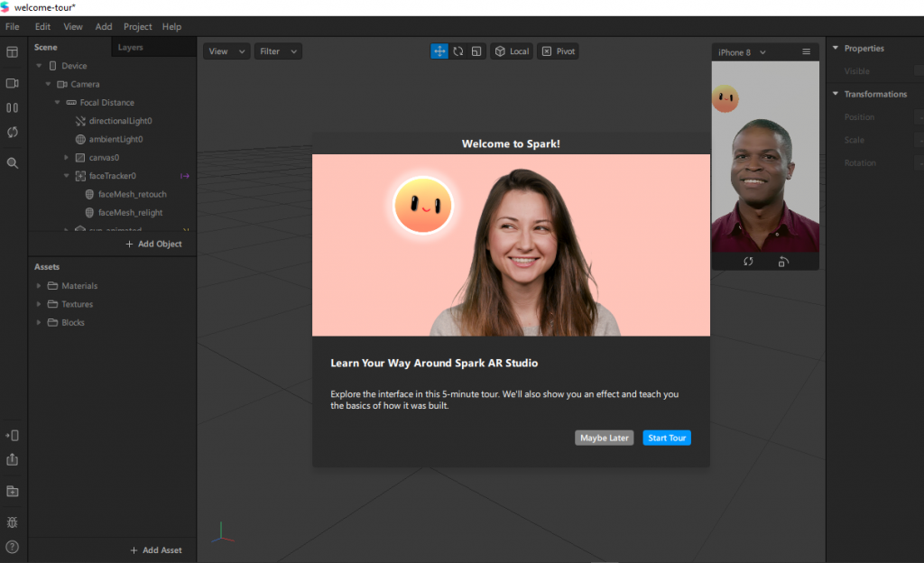Viewport: 924px width, 563px height.
Task: Dismiss the dialog with Maybe Later
Action: click(604, 438)
